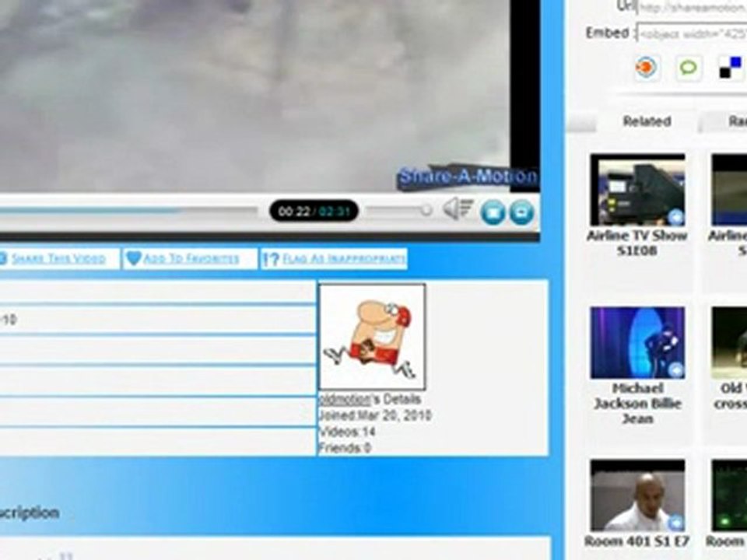747x560 pixels.
Task: Open oldmotion's profile link
Action: [344, 399]
